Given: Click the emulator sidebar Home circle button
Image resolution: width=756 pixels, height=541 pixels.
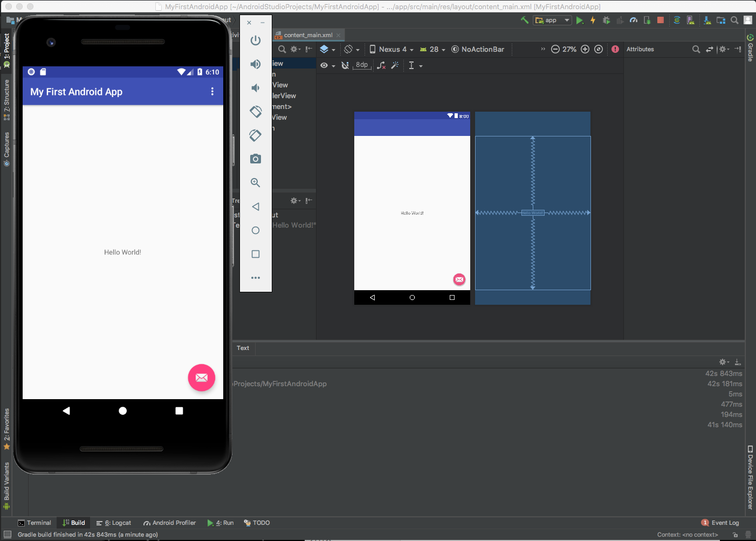Looking at the screenshot, I should [256, 230].
